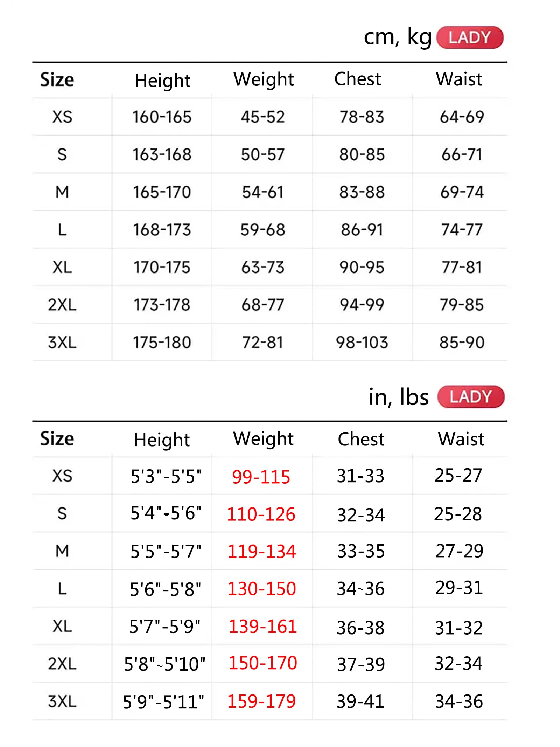This screenshot has width=560, height=747.
Task: Click the red weight value 99-115
Action: tap(261, 477)
